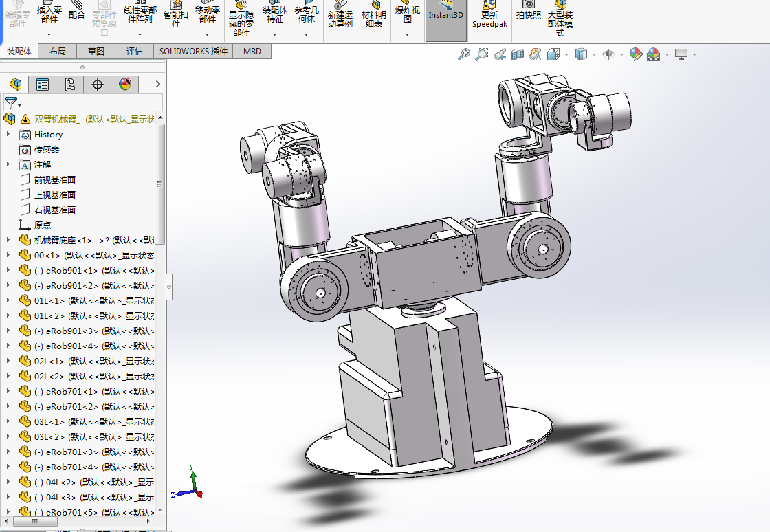Open the View Settings monitor icon
This screenshot has height=532, width=770.
tap(681, 54)
